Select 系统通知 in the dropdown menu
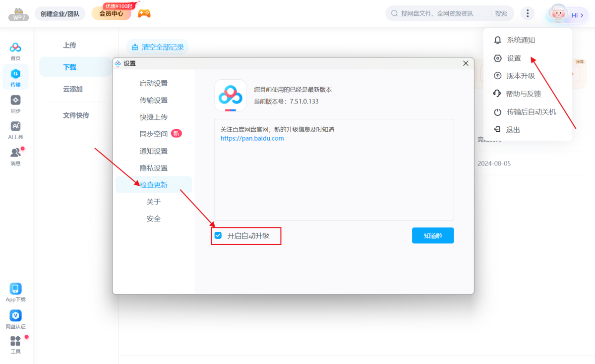This screenshot has width=595, height=364. 521,40
